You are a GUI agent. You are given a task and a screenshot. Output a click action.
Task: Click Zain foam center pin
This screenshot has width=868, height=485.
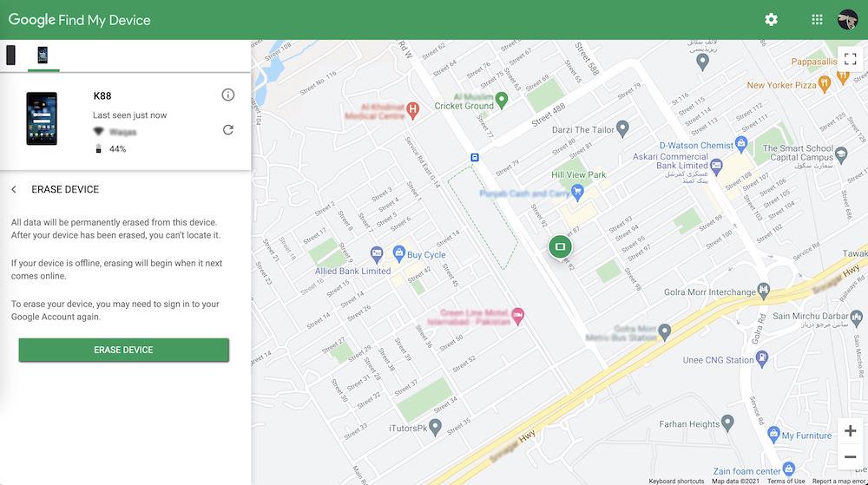point(789,469)
